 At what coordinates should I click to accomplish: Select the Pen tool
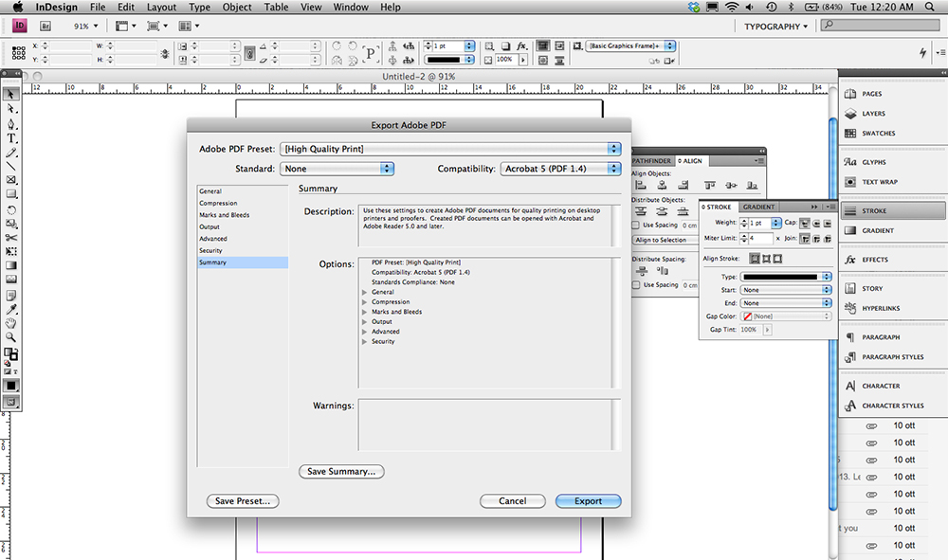[x=11, y=124]
